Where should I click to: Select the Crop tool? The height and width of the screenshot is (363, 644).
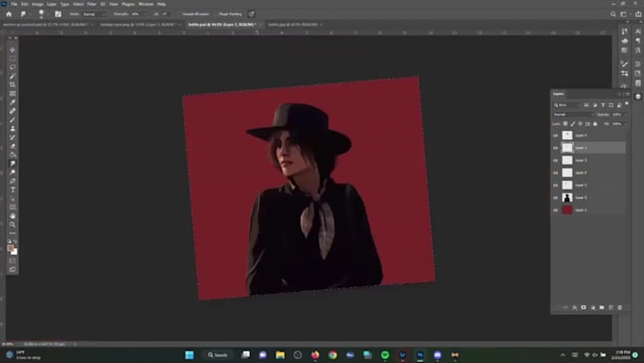(x=12, y=84)
